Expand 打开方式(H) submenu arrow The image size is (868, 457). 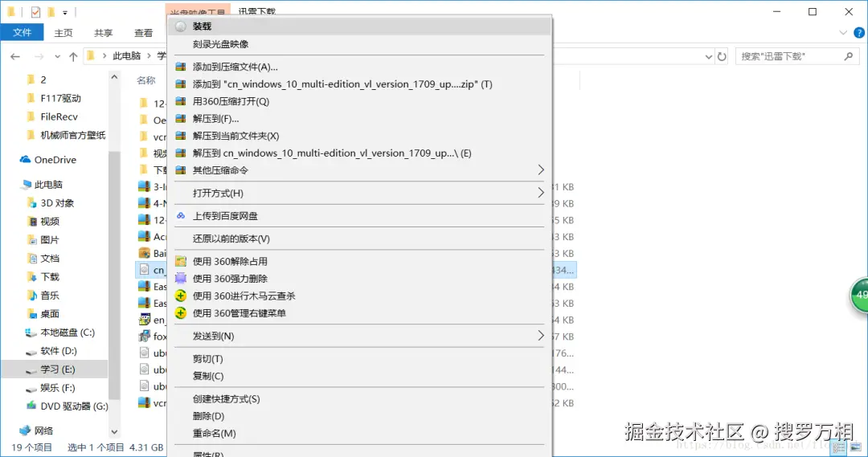pyautogui.click(x=541, y=193)
